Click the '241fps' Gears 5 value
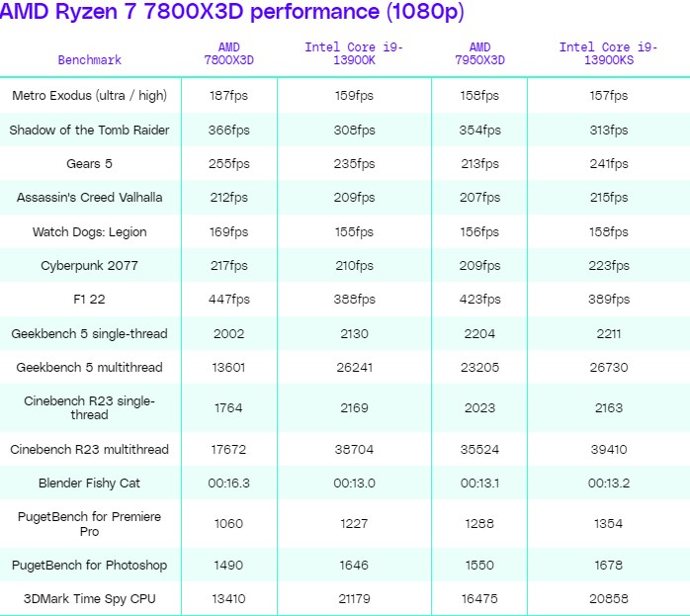 [x=609, y=164]
